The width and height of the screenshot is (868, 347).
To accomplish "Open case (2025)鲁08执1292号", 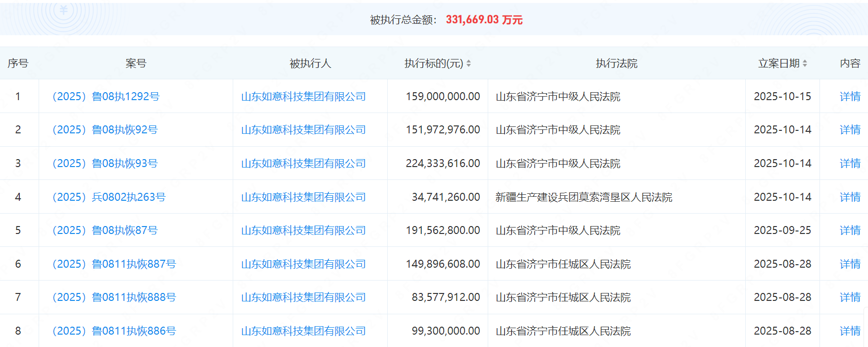I will coord(106,96).
